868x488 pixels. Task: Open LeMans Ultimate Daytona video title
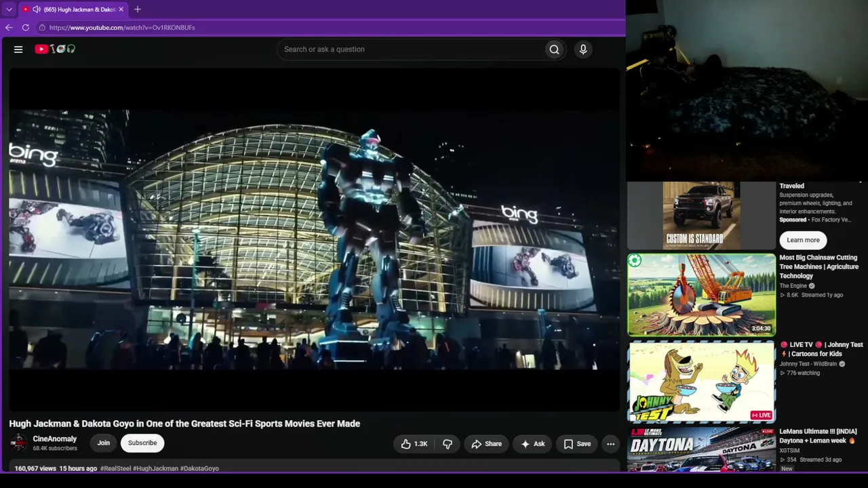click(x=818, y=436)
